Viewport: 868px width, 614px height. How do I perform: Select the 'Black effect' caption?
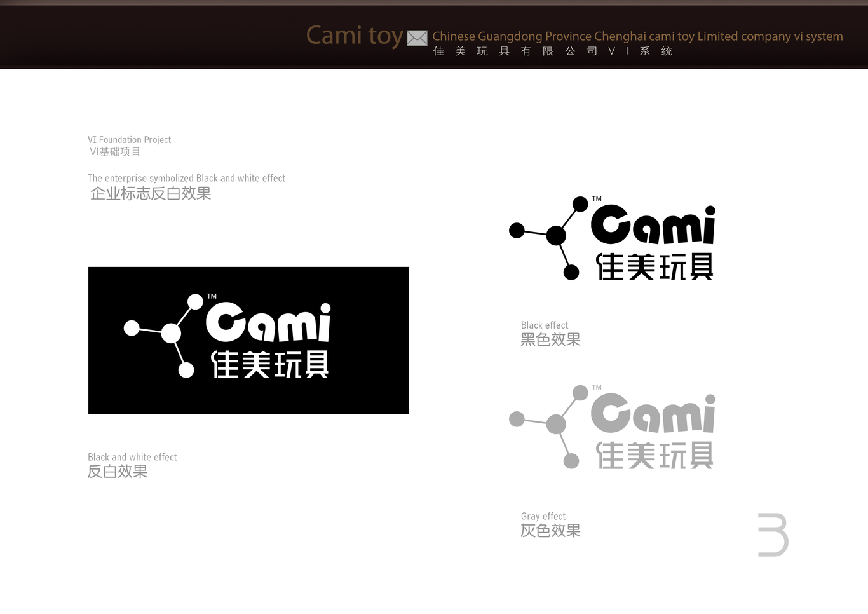coord(545,325)
